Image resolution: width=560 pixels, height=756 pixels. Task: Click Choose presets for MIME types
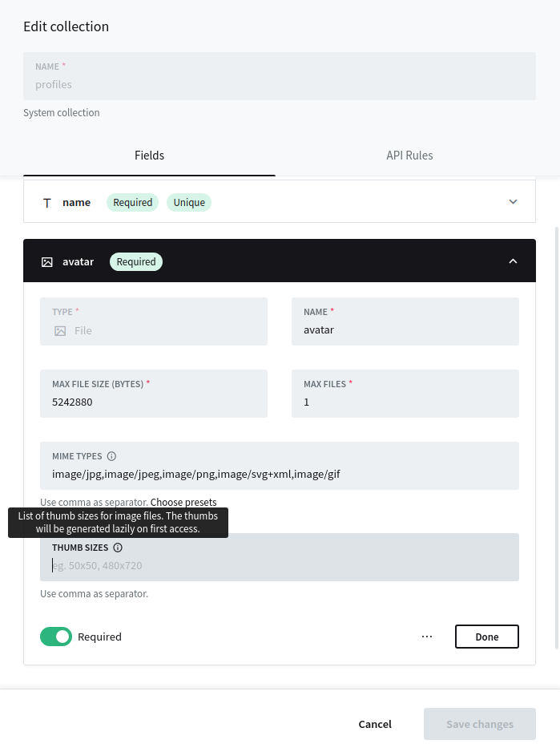pos(183,502)
